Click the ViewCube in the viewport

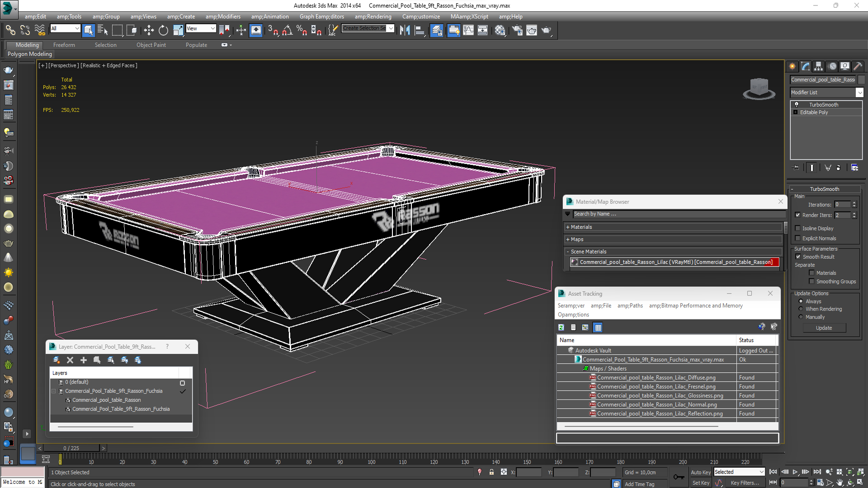[x=759, y=88]
